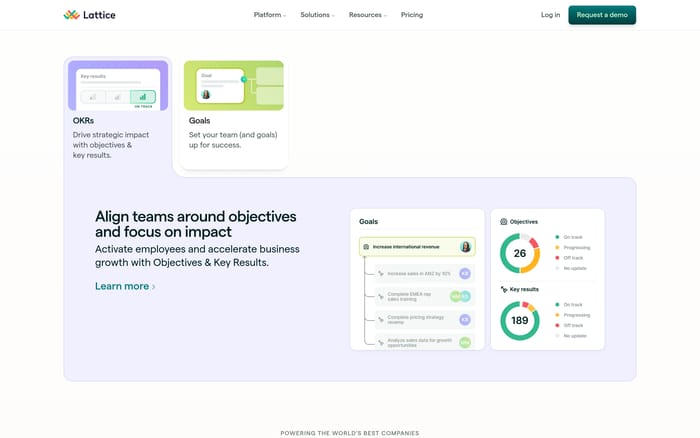Go to the Pricing page
The height and width of the screenshot is (438, 700).
click(412, 15)
